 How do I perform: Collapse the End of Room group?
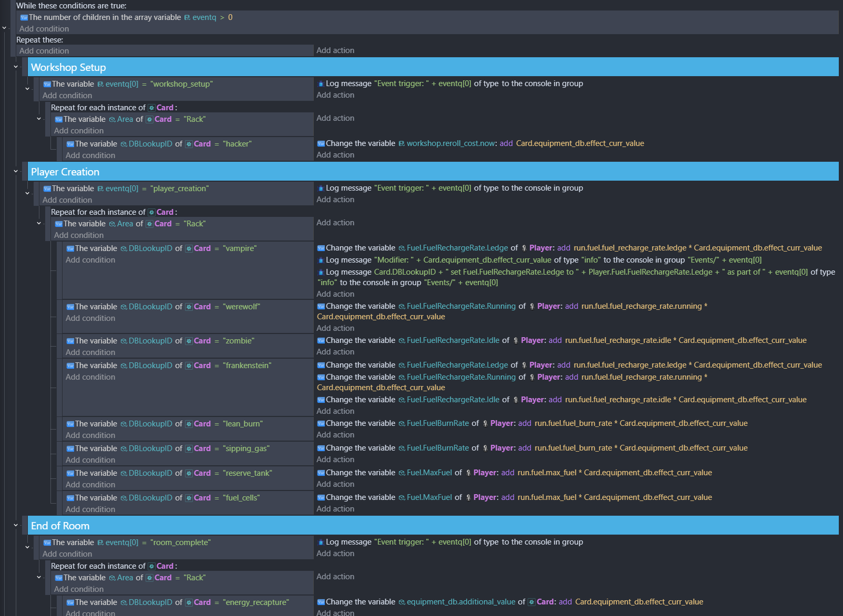[x=16, y=525]
